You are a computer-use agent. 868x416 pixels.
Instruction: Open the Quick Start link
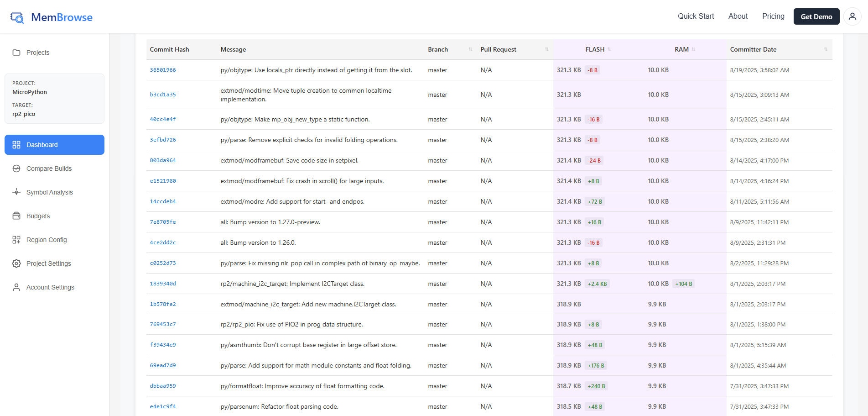click(696, 16)
